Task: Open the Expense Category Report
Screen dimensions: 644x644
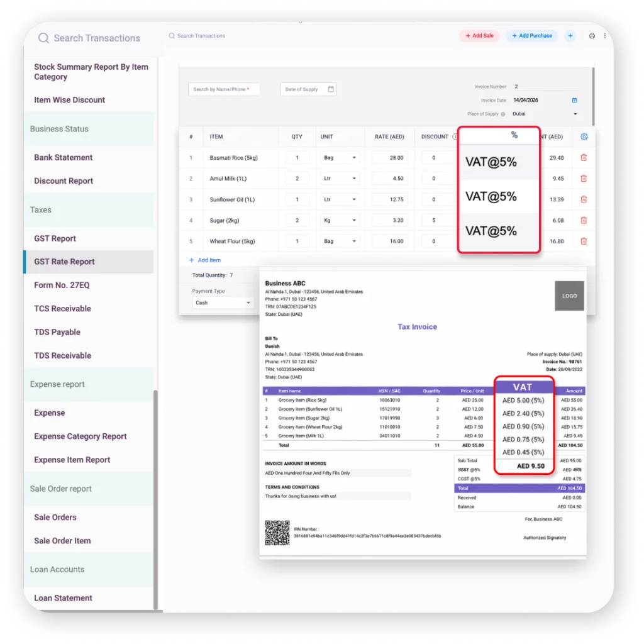Action: [x=80, y=436]
